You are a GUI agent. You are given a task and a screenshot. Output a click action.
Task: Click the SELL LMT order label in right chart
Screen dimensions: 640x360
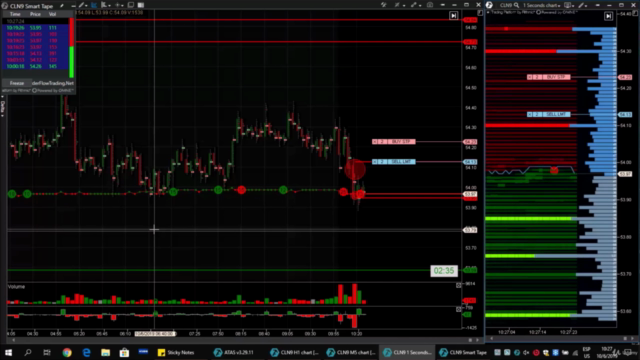point(557,114)
